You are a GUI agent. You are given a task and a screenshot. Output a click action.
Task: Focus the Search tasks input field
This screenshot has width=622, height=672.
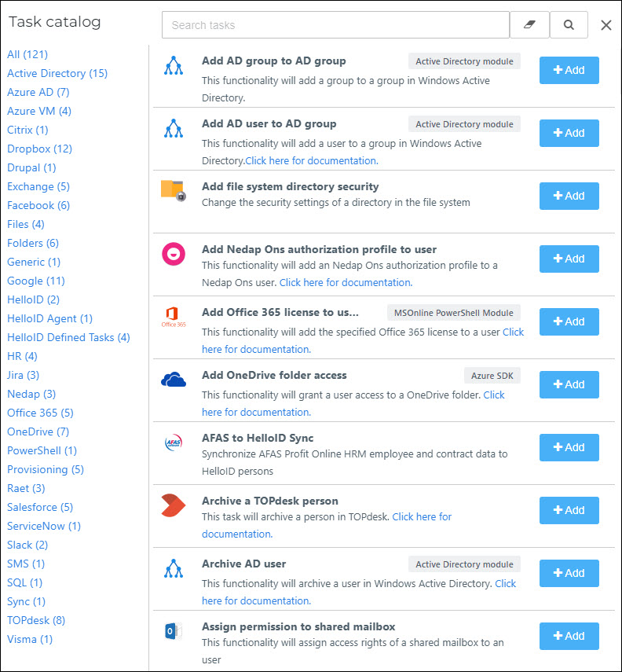(335, 25)
